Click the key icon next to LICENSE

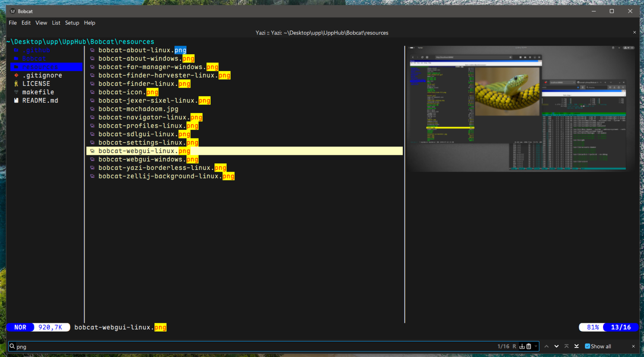coord(16,84)
